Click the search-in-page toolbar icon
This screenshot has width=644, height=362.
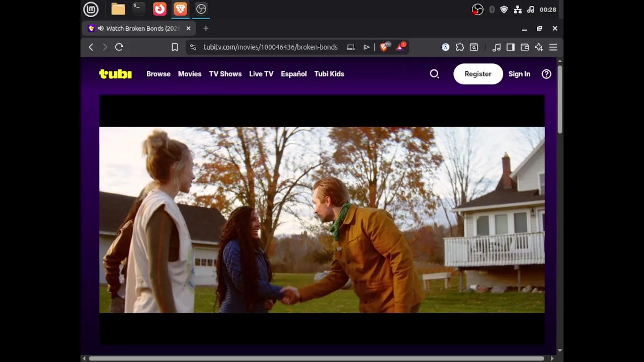point(473,47)
